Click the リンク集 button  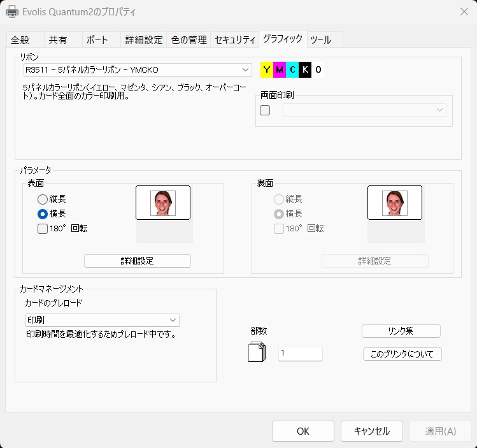401,331
